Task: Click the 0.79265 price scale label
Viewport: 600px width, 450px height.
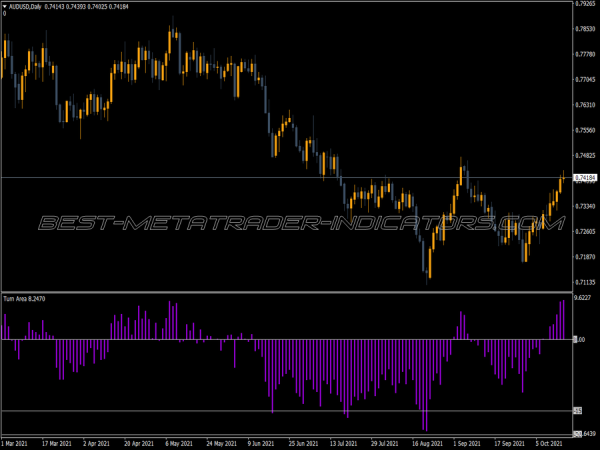Action: coord(585,3)
